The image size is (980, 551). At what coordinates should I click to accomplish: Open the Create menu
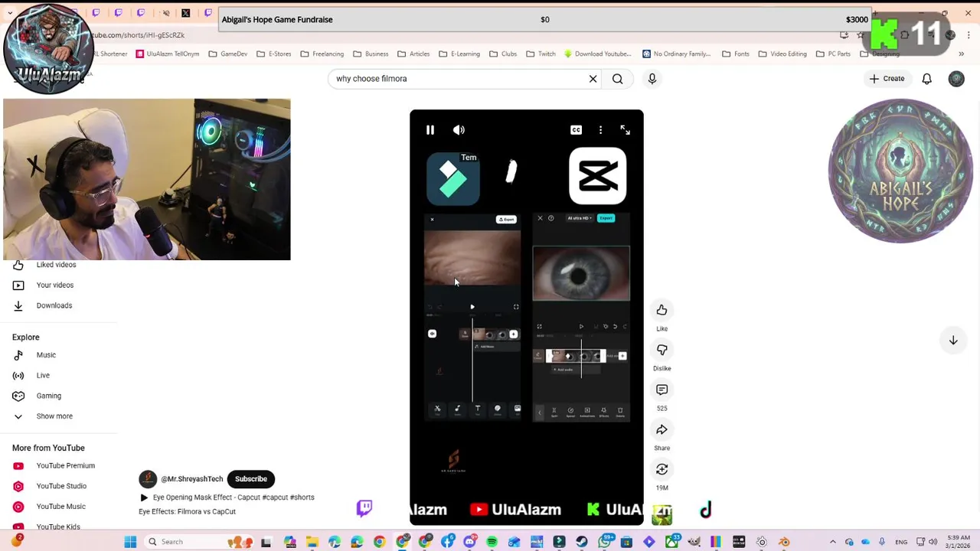pos(887,79)
